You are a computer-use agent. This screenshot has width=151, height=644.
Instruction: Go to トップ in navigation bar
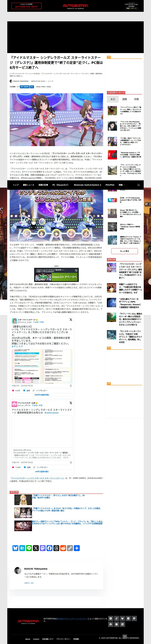pos(16,185)
